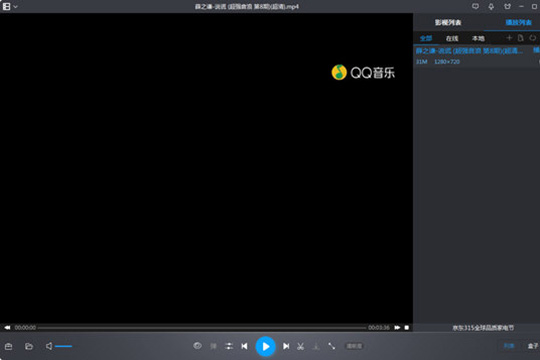Viewport: 540px width, 360px height.
Task: Expand the main menu dropdown arrow
Action: click(x=15, y=7)
